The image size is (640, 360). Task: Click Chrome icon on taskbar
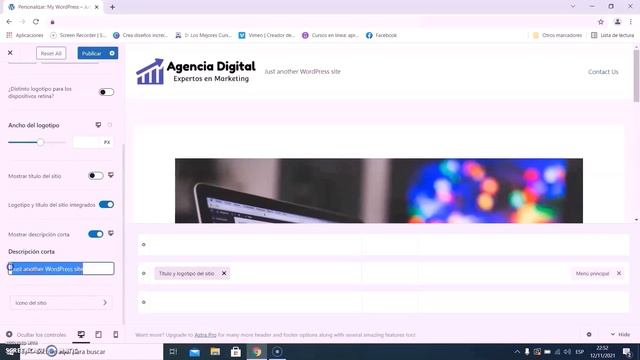(x=256, y=351)
